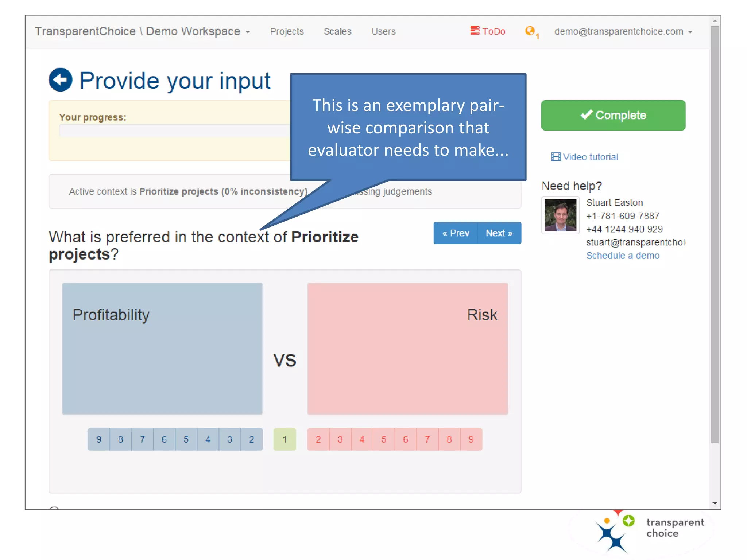This screenshot has height=560, width=747.
Task: Click the back arrow icon beside Provide your input
Action: point(60,79)
